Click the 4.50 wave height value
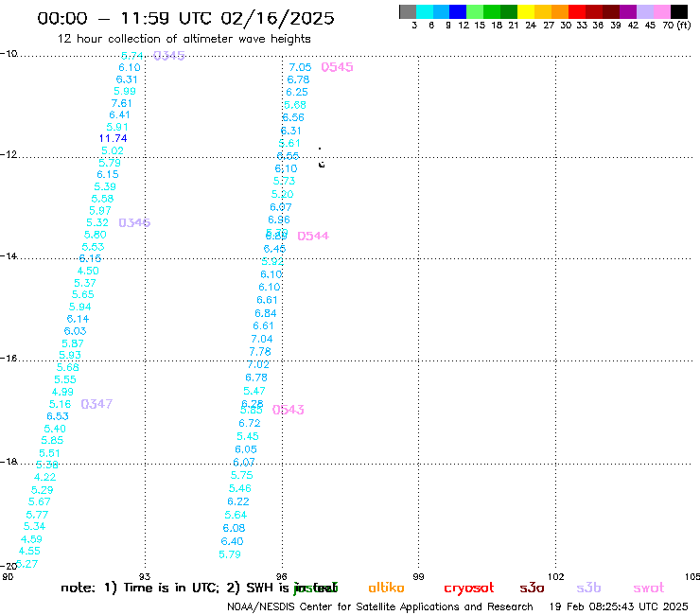700x615 pixels. [88, 271]
